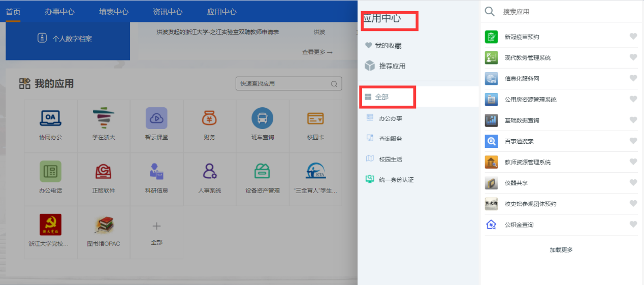Click the 新冠疫苗预约 app name

[522, 37]
